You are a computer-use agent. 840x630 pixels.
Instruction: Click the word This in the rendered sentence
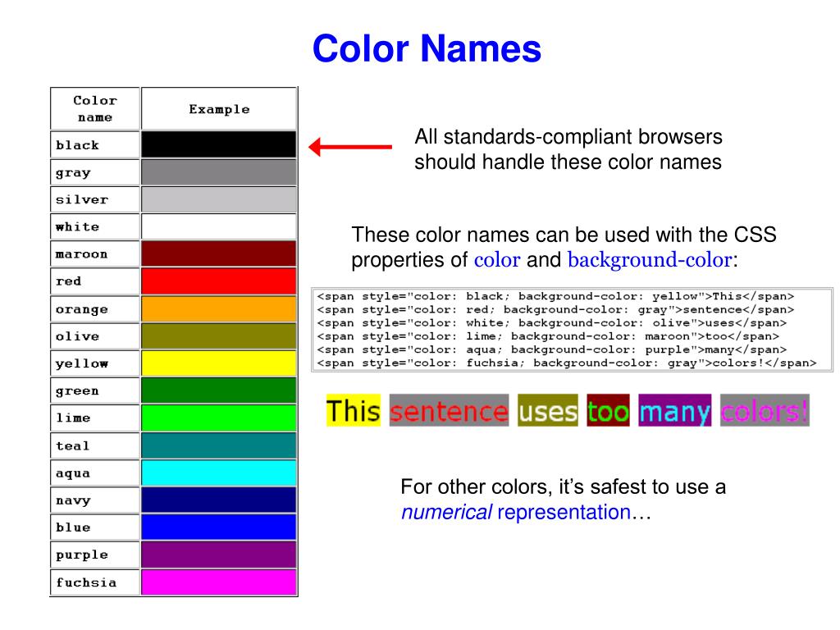click(x=353, y=411)
